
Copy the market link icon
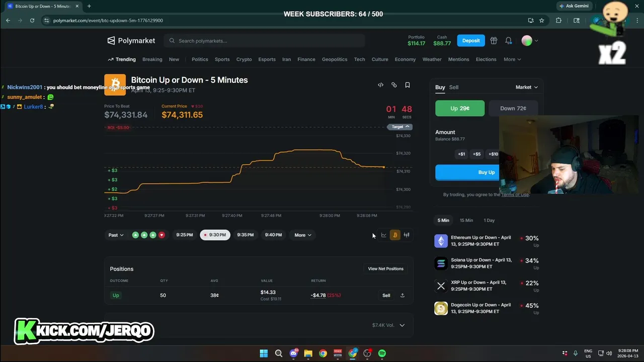pyautogui.click(x=394, y=85)
